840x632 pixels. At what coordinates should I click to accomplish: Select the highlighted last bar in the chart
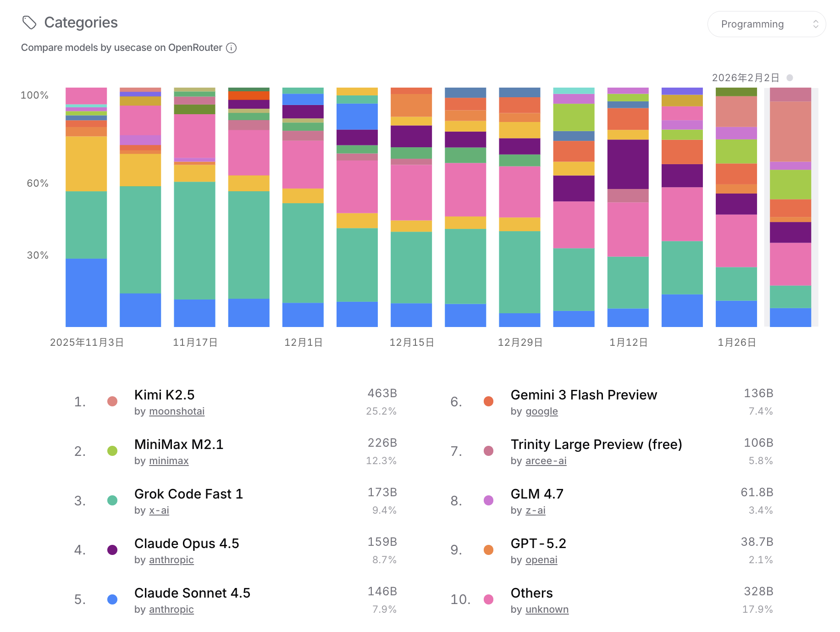[x=790, y=207]
